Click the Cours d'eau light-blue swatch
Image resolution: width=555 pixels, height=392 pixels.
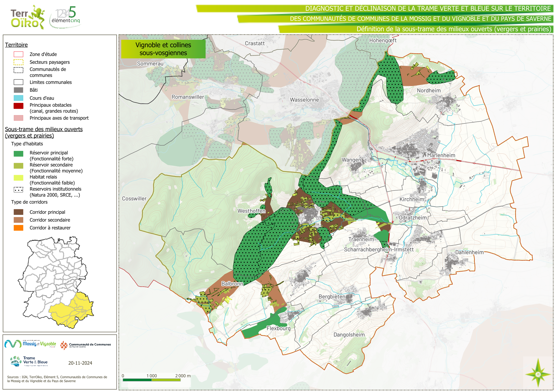pos(18,98)
